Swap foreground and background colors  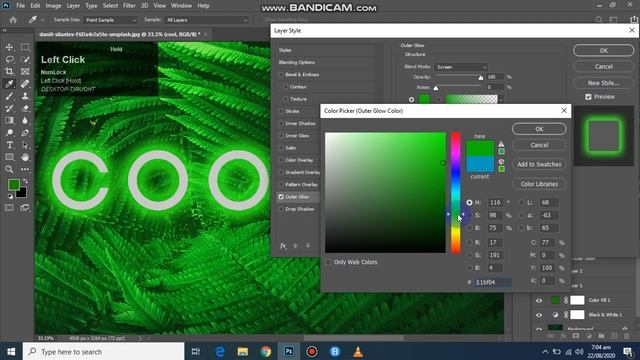(25, 181)
